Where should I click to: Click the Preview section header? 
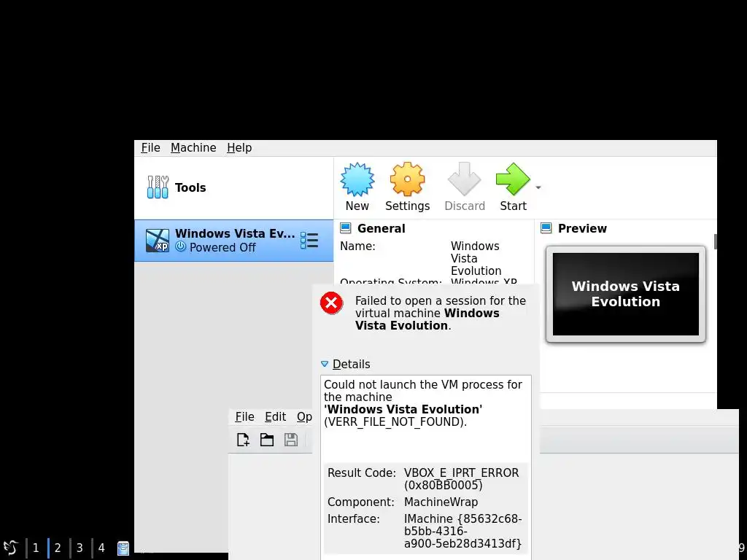click(582, 228)
